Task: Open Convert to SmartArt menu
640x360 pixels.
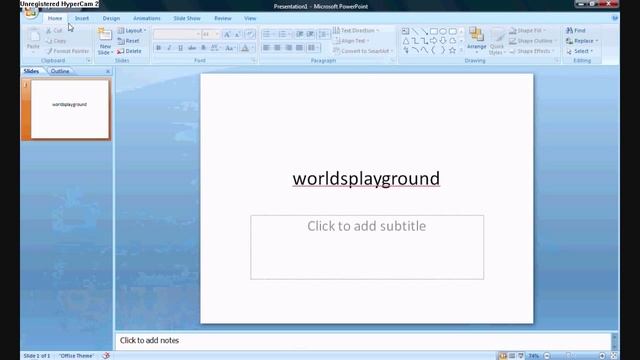Action: [x=363, y=51]
